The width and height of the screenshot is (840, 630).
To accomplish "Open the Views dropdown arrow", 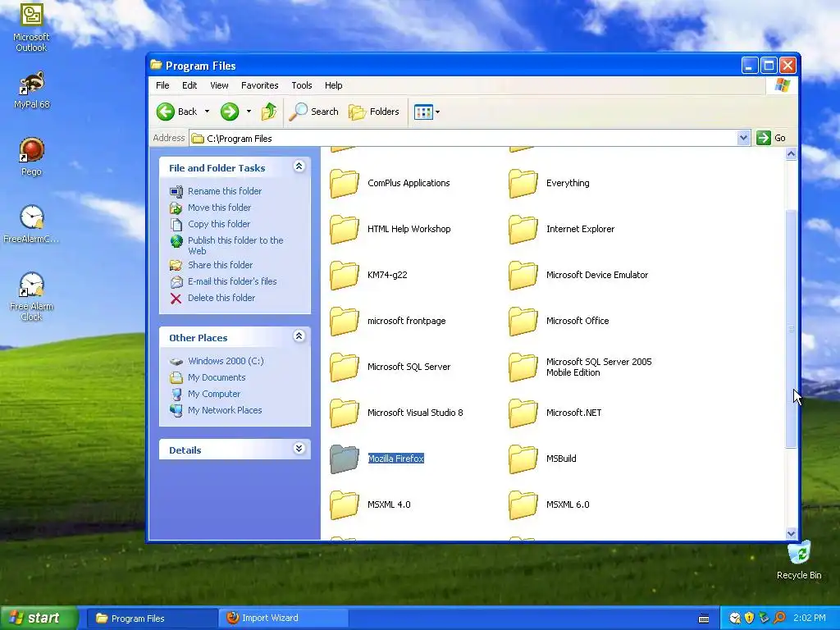I will pyautogui.click(x=438, y=112).
